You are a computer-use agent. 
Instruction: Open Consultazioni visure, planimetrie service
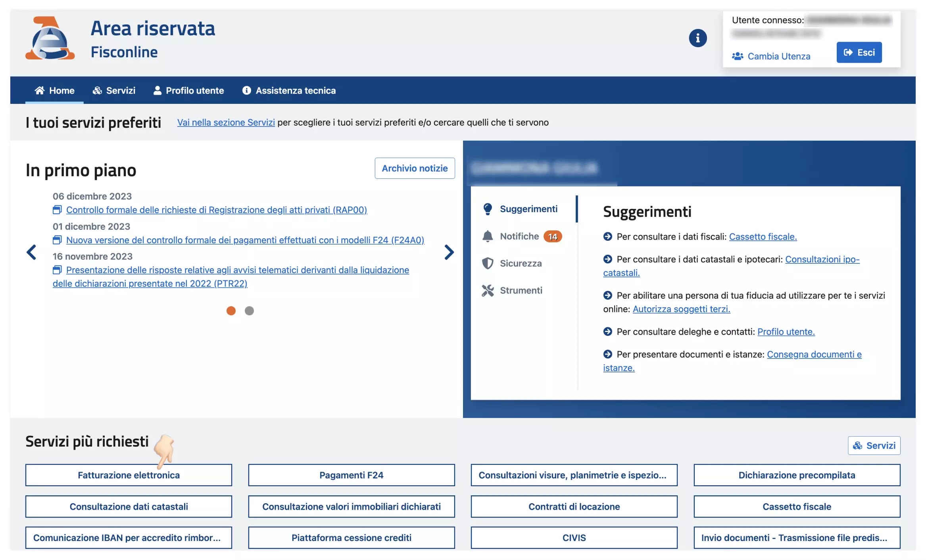tap(574, 475)
